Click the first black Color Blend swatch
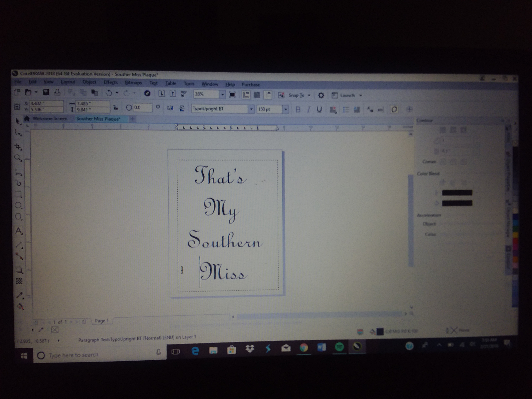Viewport: 532px width, 399px height. click(457, 193)
